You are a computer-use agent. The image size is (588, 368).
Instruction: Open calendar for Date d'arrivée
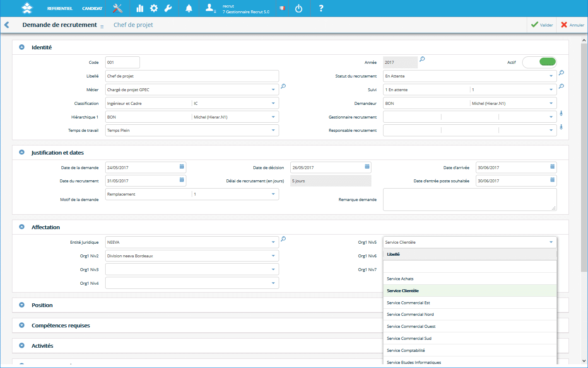(x=552, y=167)
